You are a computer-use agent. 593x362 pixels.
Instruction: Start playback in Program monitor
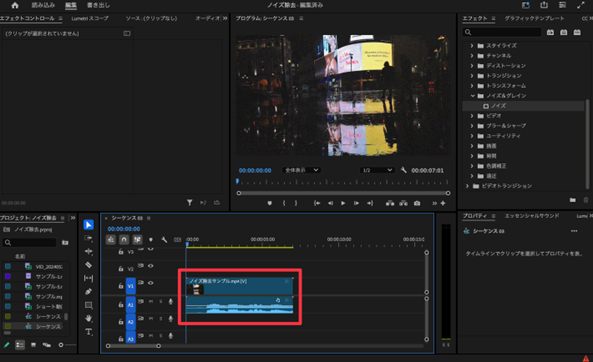coord(343,203)
